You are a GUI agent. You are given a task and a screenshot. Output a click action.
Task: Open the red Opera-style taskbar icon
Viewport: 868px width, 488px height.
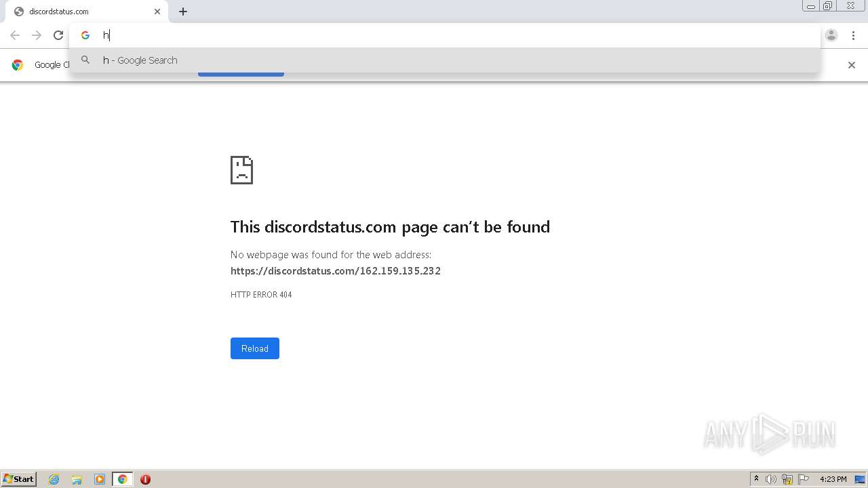(145, 479)
